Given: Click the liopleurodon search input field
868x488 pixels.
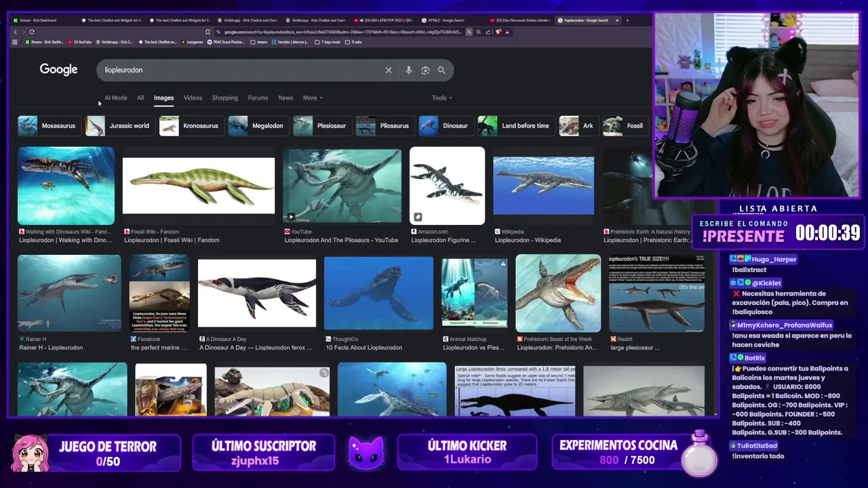Looking at the screenshot, I should tap(241, 70).
